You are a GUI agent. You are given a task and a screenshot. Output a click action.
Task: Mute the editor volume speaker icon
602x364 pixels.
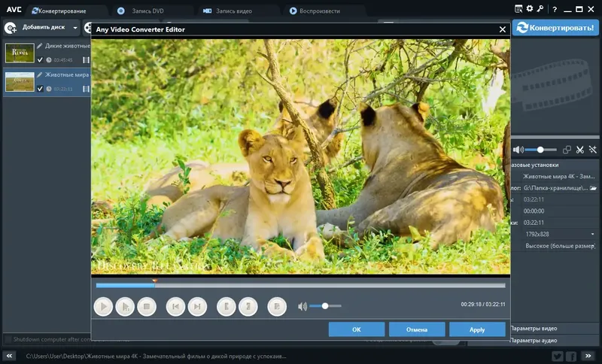click(x=303, y=306)
